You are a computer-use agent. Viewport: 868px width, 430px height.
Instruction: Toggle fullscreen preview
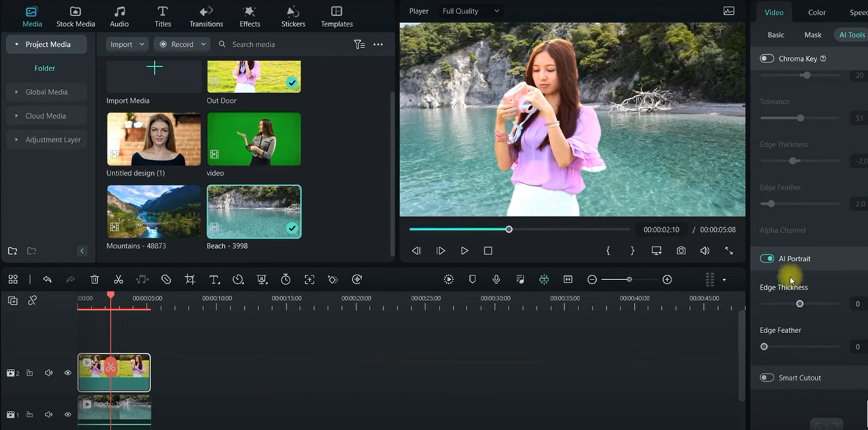point(729,251)
